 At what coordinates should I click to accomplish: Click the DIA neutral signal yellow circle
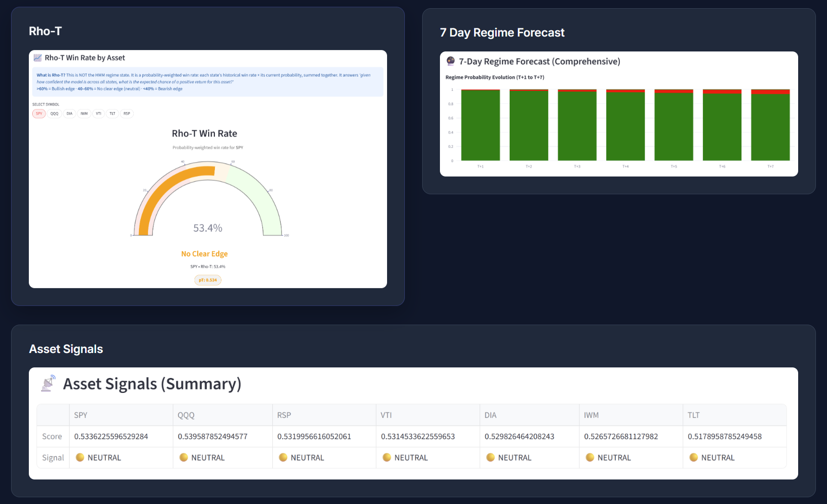point(490,457)
